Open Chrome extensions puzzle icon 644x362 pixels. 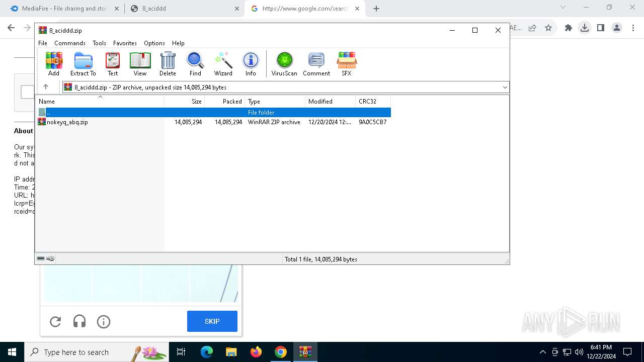coord(569,28)
